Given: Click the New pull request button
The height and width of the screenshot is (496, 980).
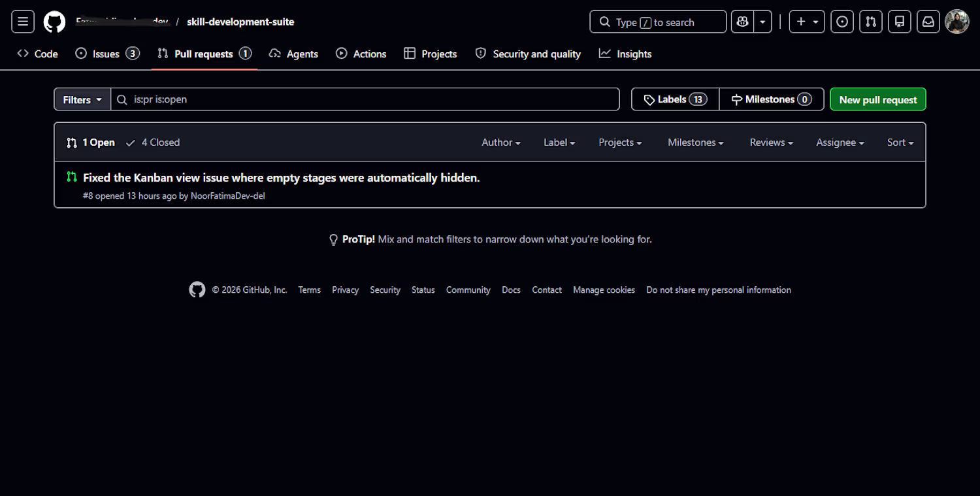Looking at the screenshot, I should [x=878, y=99].
